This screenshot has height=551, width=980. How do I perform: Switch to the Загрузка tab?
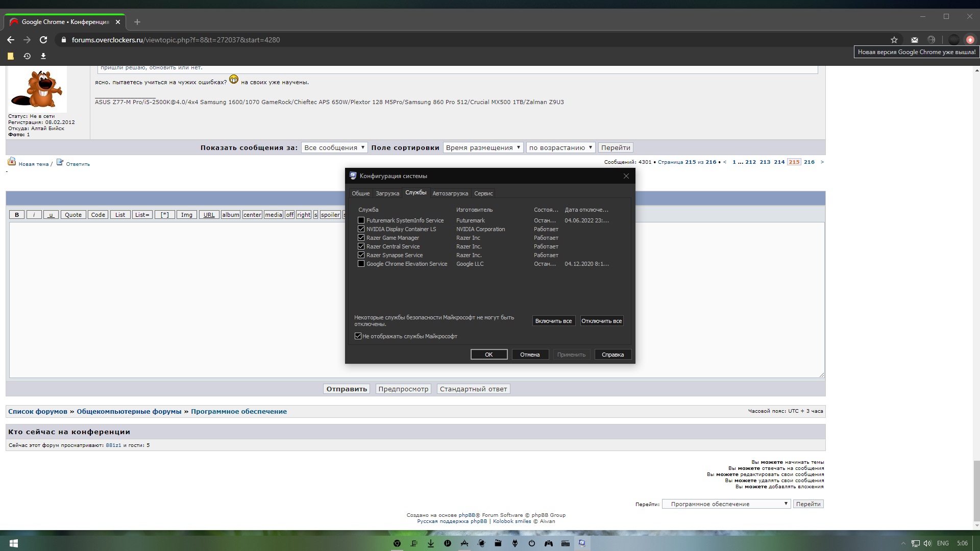pos(387,193)
